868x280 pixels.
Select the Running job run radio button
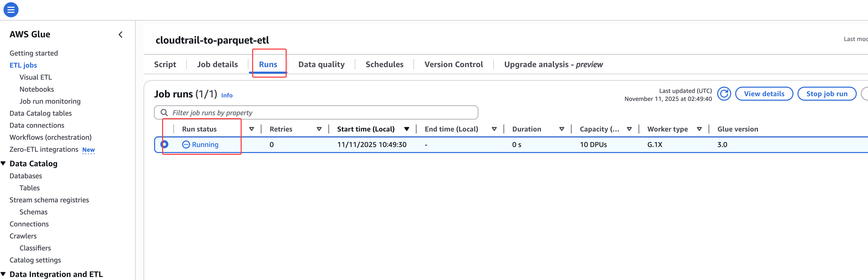164,145
